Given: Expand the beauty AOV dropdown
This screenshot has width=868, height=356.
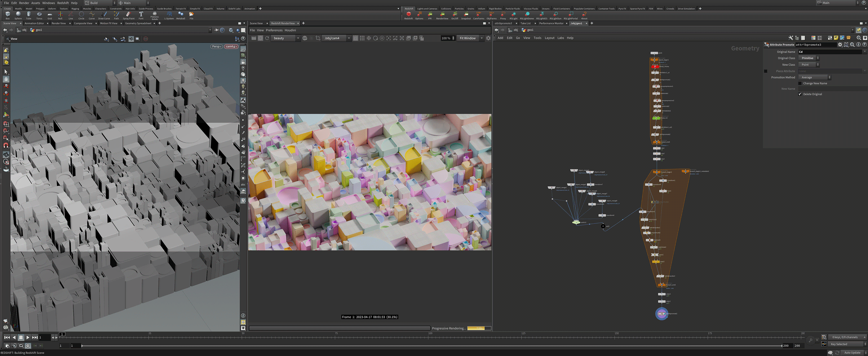Looking at the screenshot, I should click(x=286, y=38).
